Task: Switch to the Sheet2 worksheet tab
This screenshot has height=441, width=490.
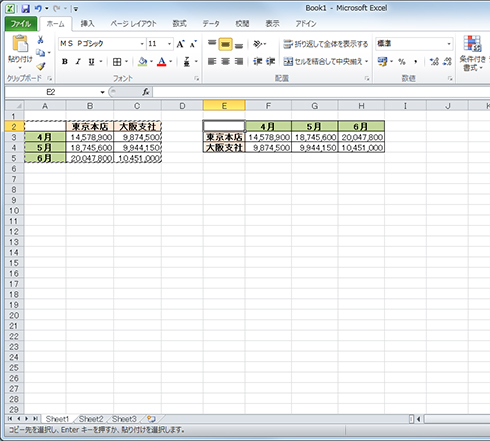Action: [x=91, y=419]
